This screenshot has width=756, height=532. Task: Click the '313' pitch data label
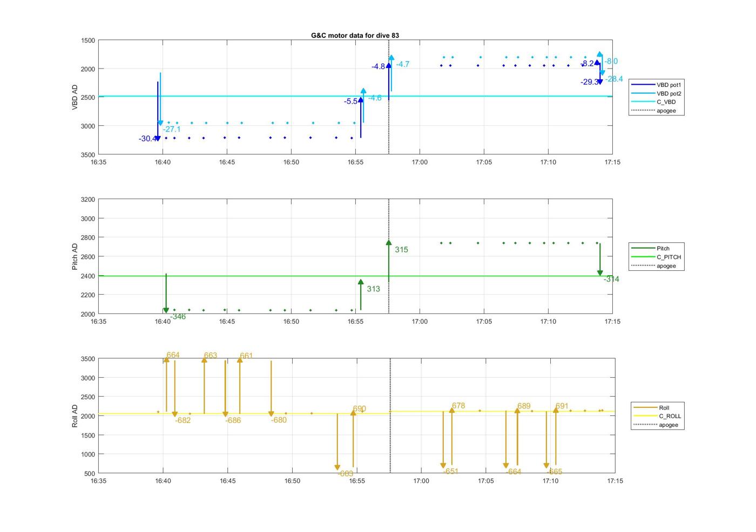(373, 289)
